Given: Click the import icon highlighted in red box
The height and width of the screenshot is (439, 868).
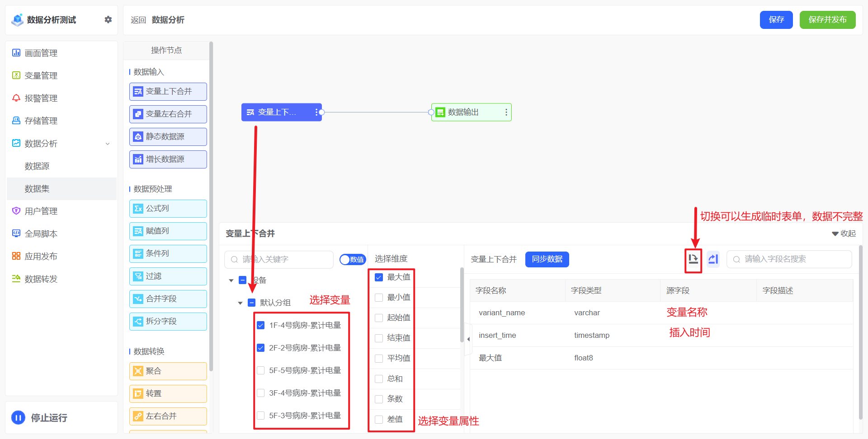Looking at the screenshot, I should [693, 259].
